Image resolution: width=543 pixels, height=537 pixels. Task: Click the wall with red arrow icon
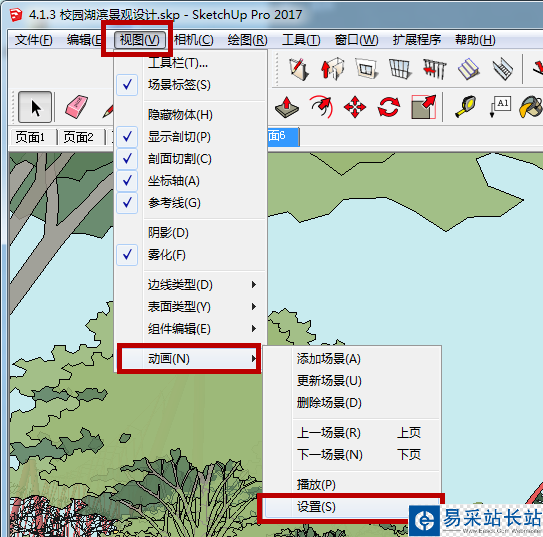coord(332,69)
